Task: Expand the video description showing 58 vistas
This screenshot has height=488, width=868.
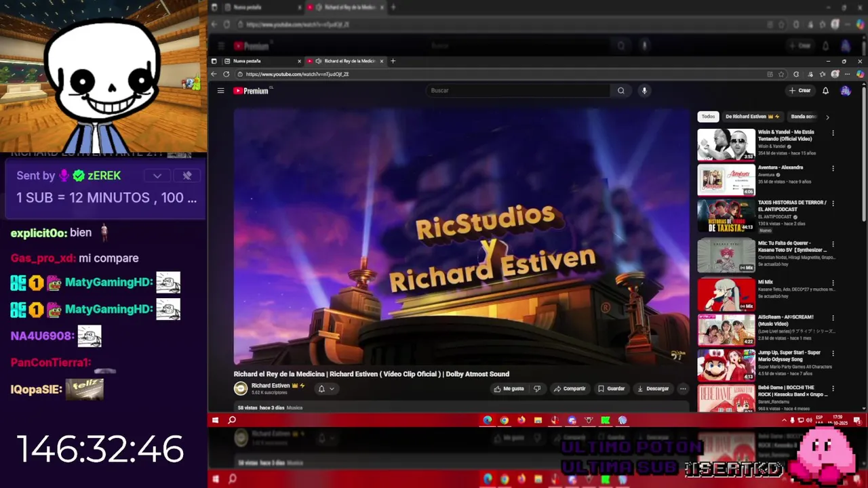Action: click(461, 407)
